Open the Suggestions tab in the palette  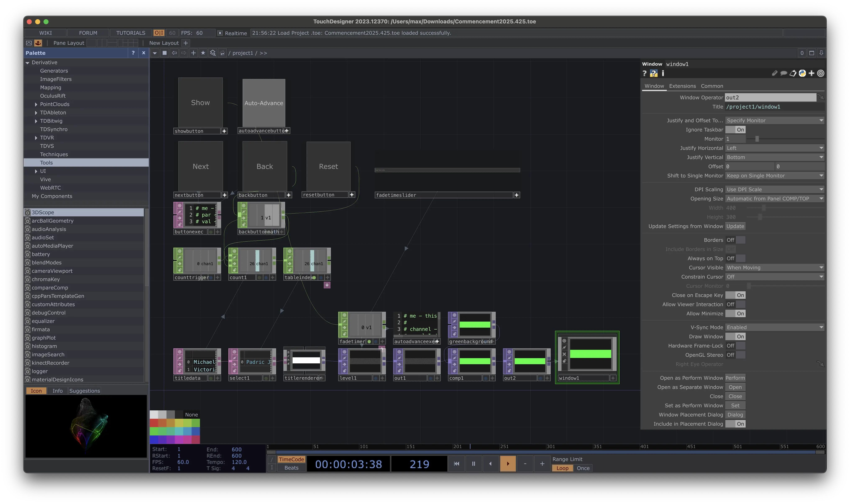(x=84, y=391)
